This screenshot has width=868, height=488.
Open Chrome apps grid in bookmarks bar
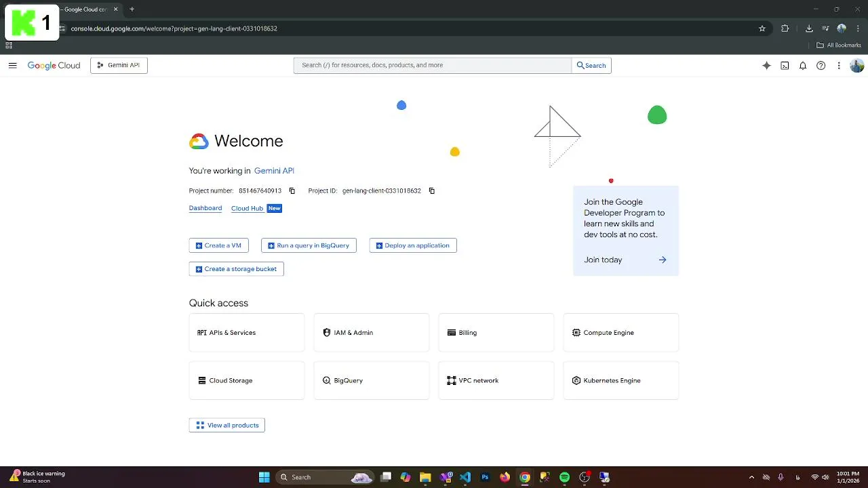tap(9, 45)
